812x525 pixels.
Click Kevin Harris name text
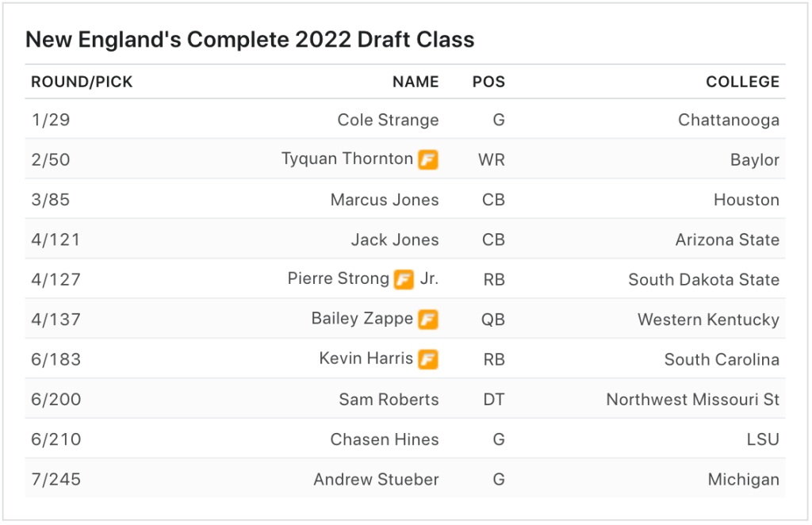pyautogui.click(x=366, y=358)
